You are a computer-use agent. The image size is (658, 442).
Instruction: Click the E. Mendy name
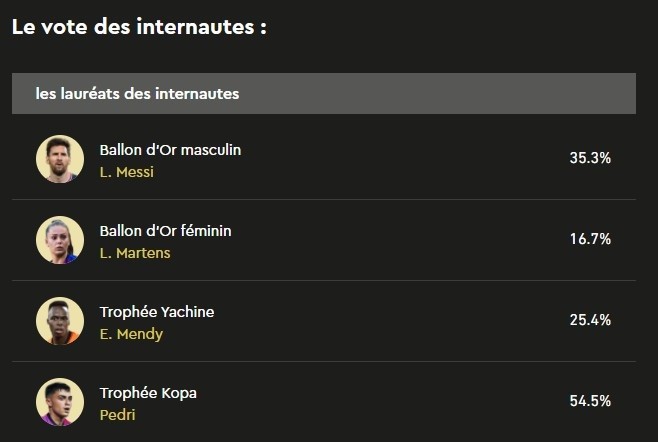click(131, 334)
